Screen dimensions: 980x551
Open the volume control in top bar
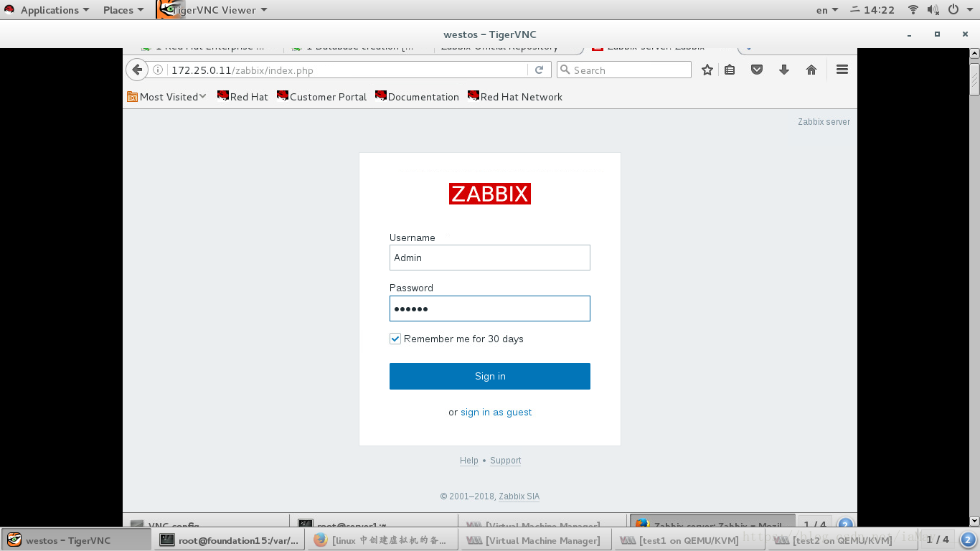coord(933,10)
